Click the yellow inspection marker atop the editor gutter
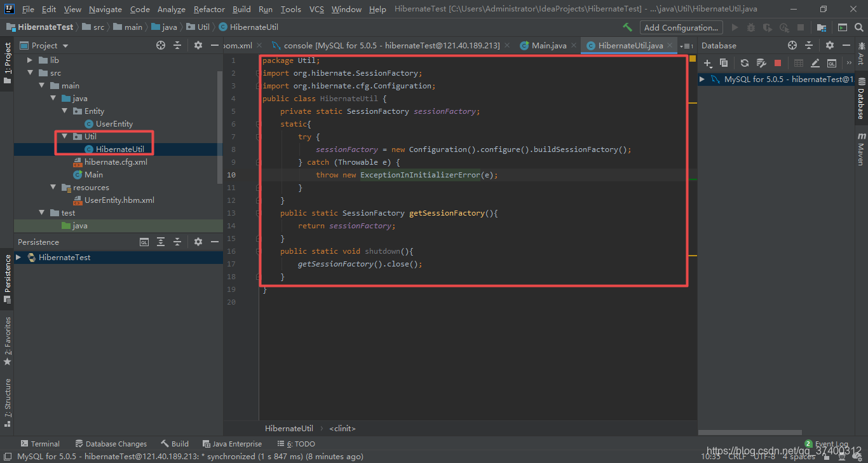This screenshot has width=868, height=463. 693,59
